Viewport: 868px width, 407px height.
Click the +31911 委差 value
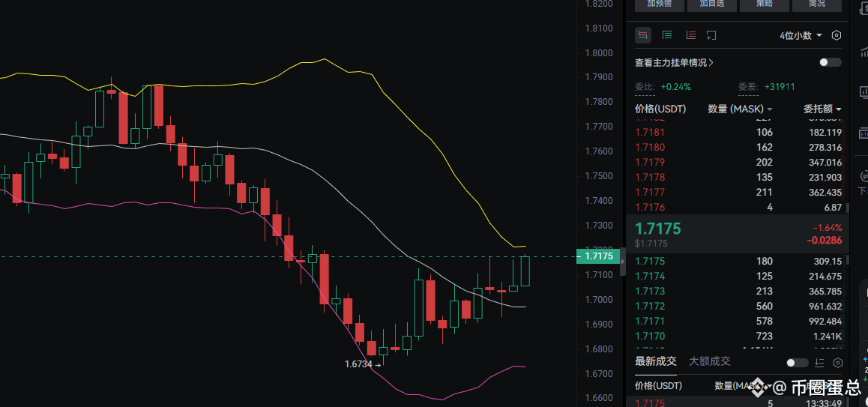(780, 87)
